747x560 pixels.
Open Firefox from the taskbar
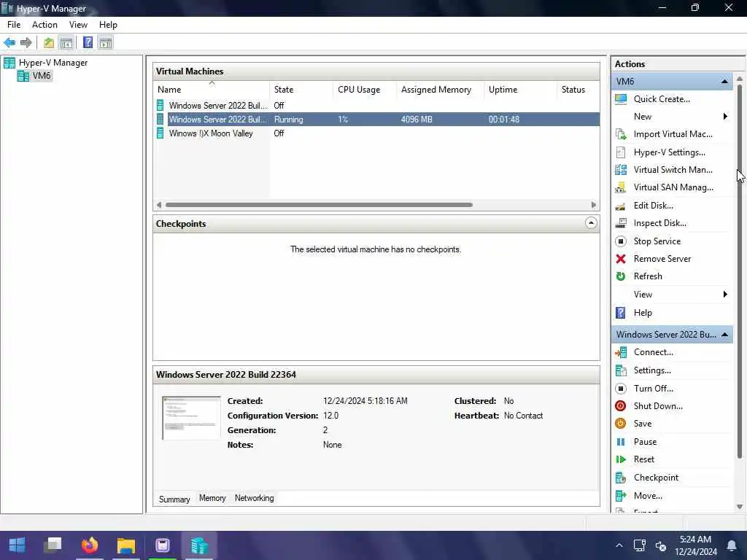point(90,545)
